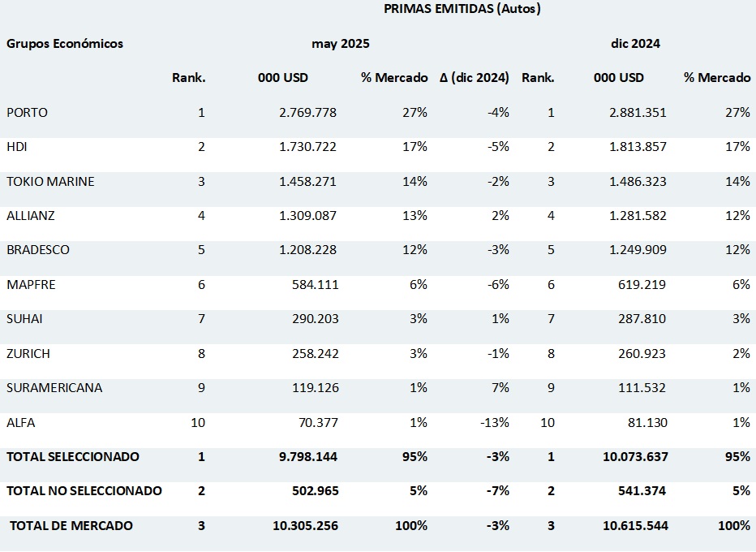This screenshot has height=552, width=756.
Task: Select the HDI row label
Action: [x=17, y=147]
